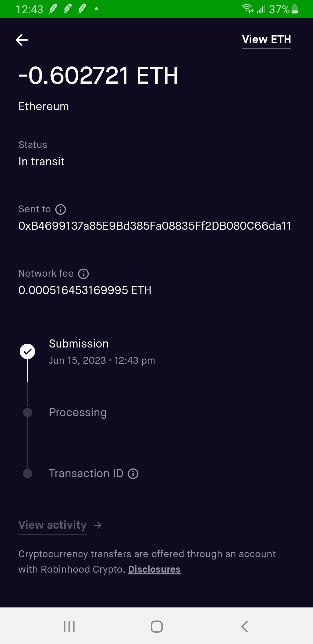Tap the Network fee info icon

pyautogui.click(x=83, y=274)
